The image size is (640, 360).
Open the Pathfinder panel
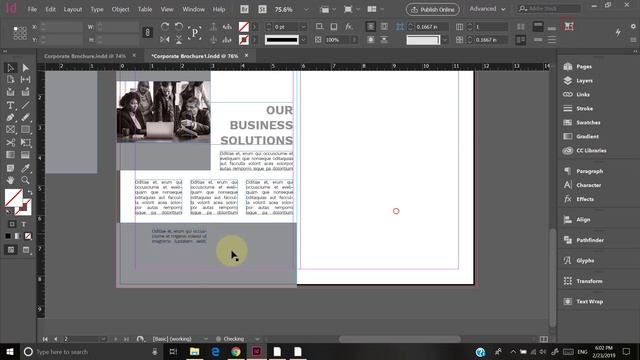(590, 240)
